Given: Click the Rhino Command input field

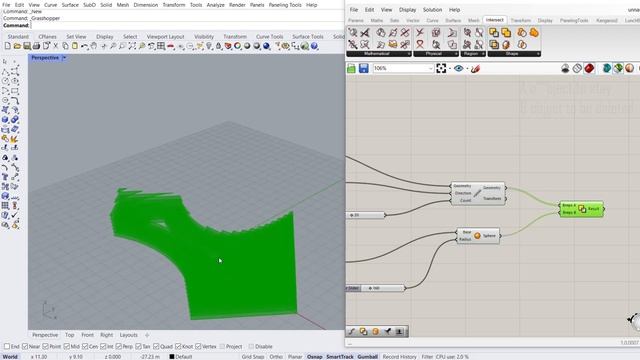Looking at the screenshot, I should (186, 25).
